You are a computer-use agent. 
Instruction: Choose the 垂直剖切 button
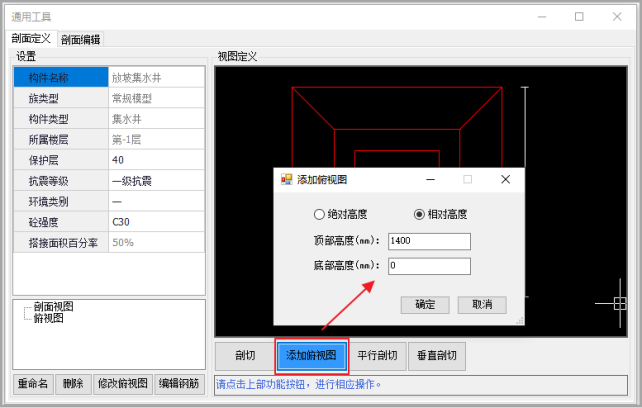[436, 355]
